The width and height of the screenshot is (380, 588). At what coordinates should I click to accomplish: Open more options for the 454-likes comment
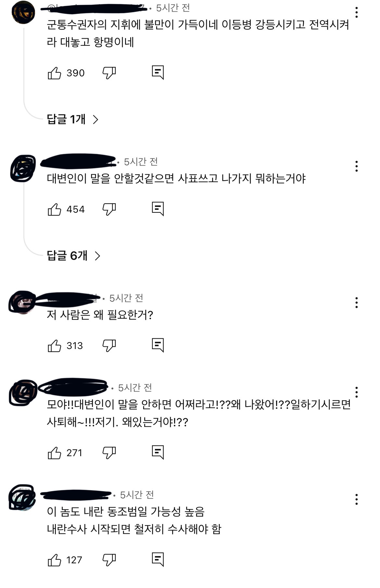[x=357, y=166]
